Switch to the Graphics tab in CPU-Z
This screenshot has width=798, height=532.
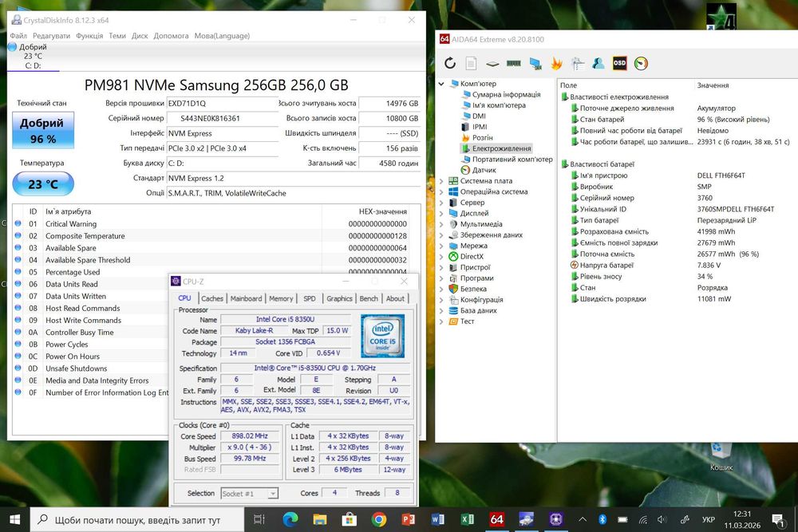point(339,298)
